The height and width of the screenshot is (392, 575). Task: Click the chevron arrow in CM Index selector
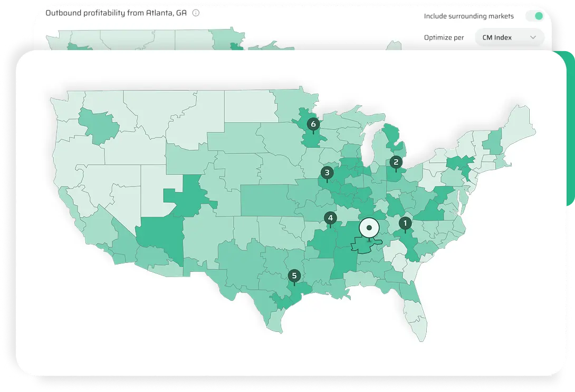pos(533,37)
